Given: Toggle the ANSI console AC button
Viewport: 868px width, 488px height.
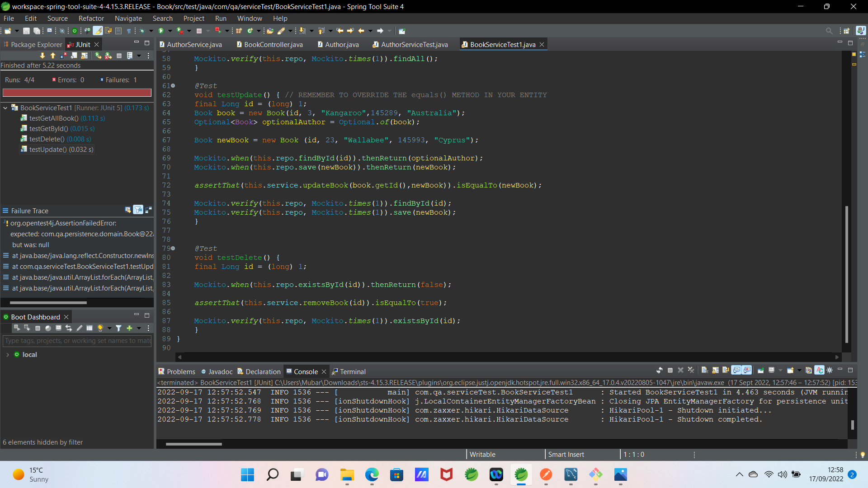Looking at the screenshot, I should 820,371.
